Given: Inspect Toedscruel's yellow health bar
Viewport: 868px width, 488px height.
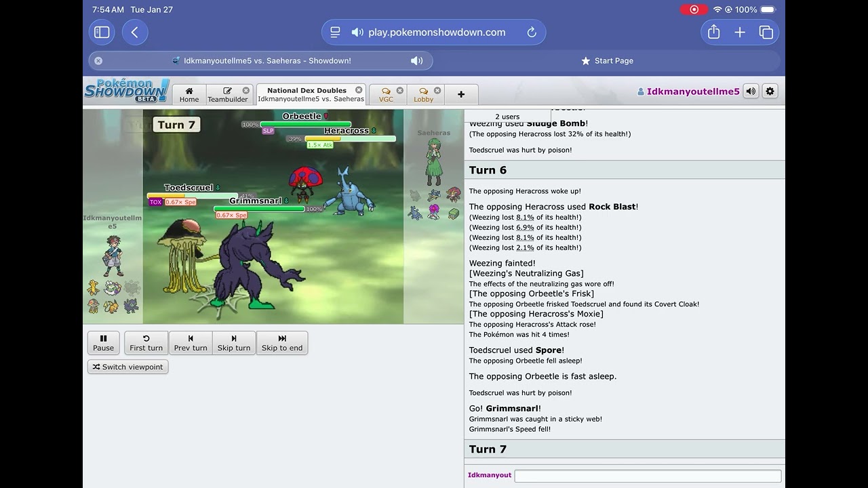Looking at the screenshot, I should [x=193, y=196].
